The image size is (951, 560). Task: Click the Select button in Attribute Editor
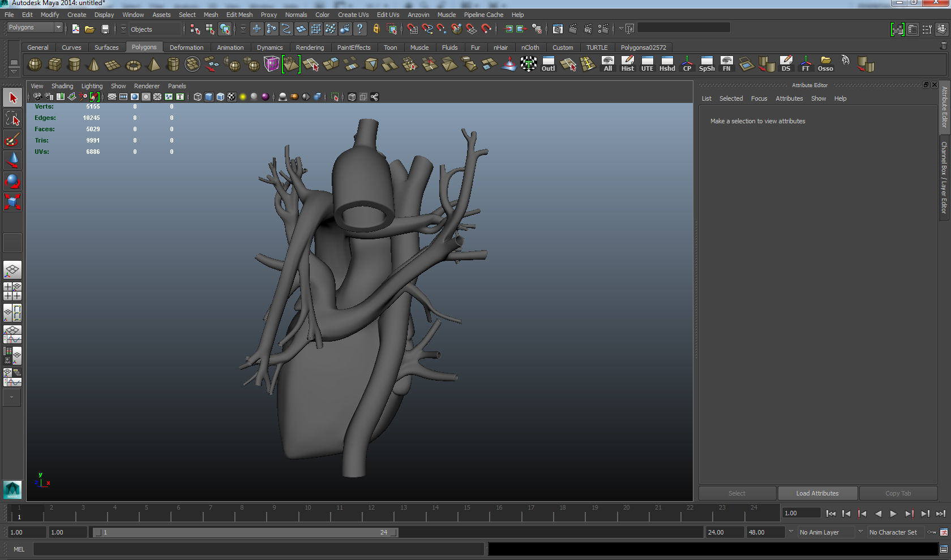tap(737, 493)
